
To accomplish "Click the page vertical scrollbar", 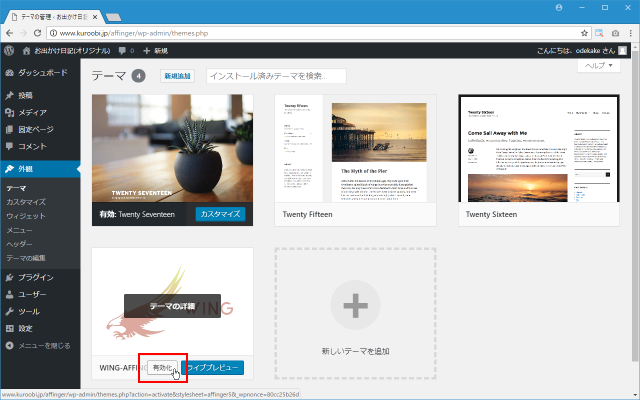I will click(x=635, y=204).
